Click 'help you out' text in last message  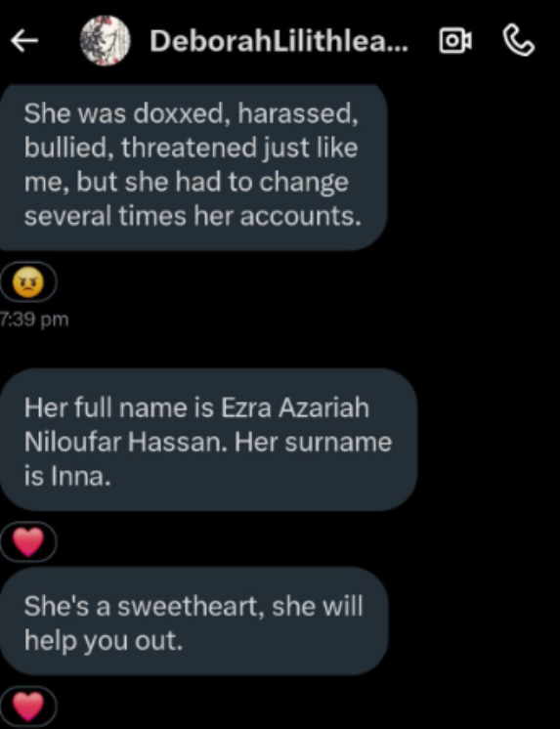coord(104,641)
